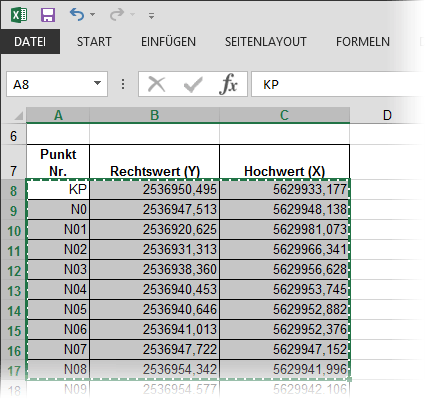Open the DATEI tab
This screenshot has height=399, width=425.
coord(30,42)
